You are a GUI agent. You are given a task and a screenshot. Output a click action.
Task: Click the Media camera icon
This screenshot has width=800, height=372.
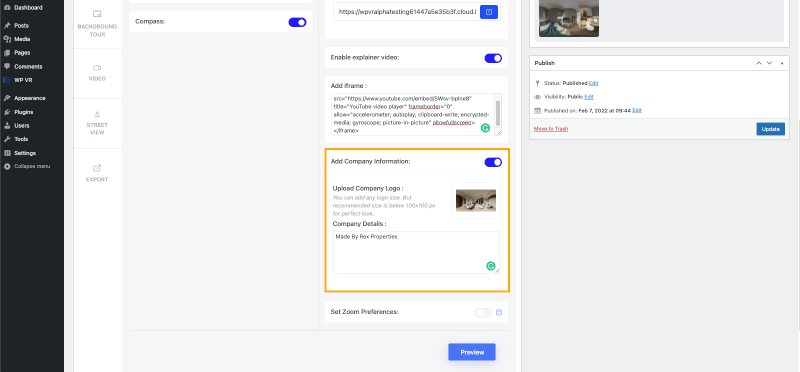point(7,39)
